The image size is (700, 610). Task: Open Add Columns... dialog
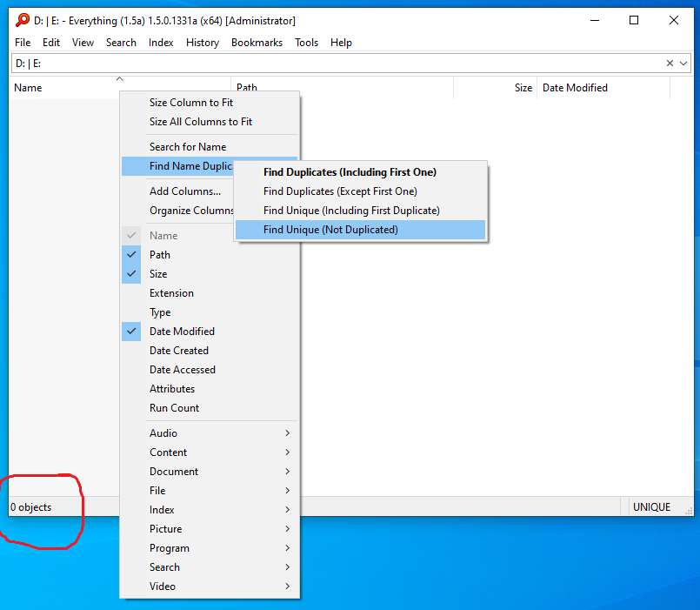pyautogui.click(x=177, y=191)
